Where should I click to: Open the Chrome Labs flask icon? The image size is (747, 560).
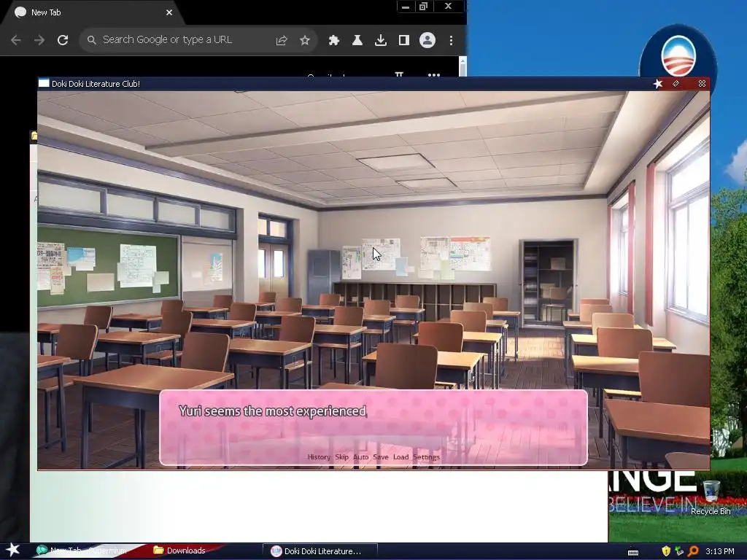(357, 41)
